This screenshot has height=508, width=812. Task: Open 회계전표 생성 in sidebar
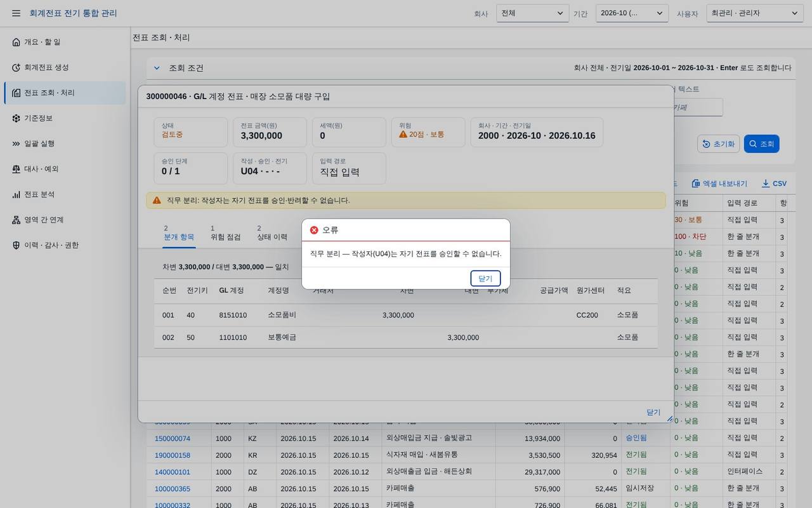(x=65, y=67)
